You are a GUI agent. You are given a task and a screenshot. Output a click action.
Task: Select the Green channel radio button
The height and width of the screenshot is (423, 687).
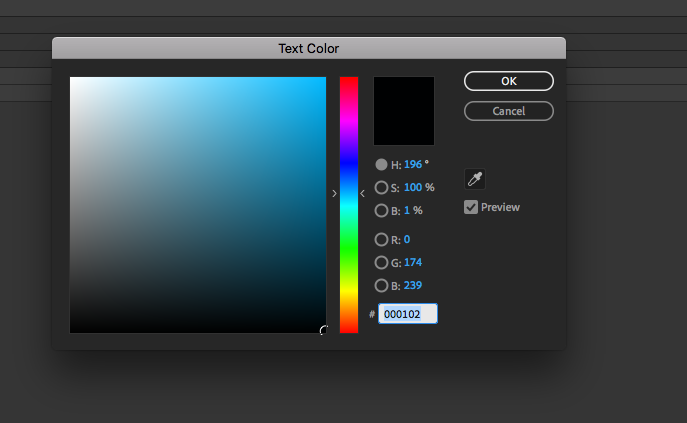[381, 262]
